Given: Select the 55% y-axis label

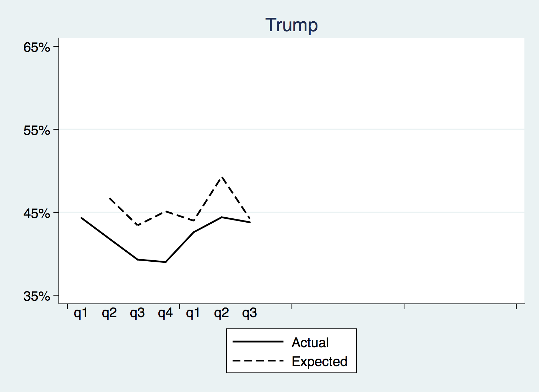Looking at the screenshot, I should click(37, 130).
